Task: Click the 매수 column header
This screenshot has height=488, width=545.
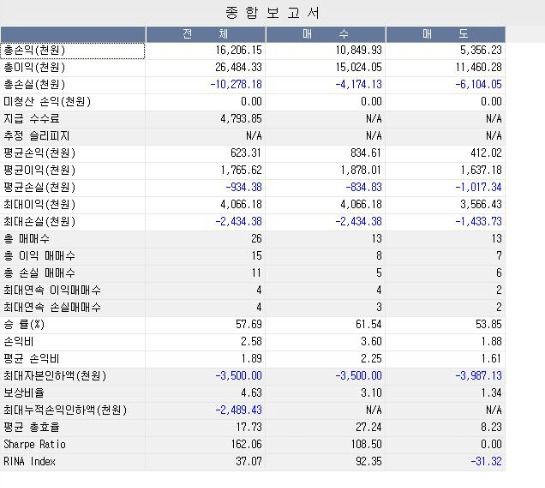Action: 326,34
